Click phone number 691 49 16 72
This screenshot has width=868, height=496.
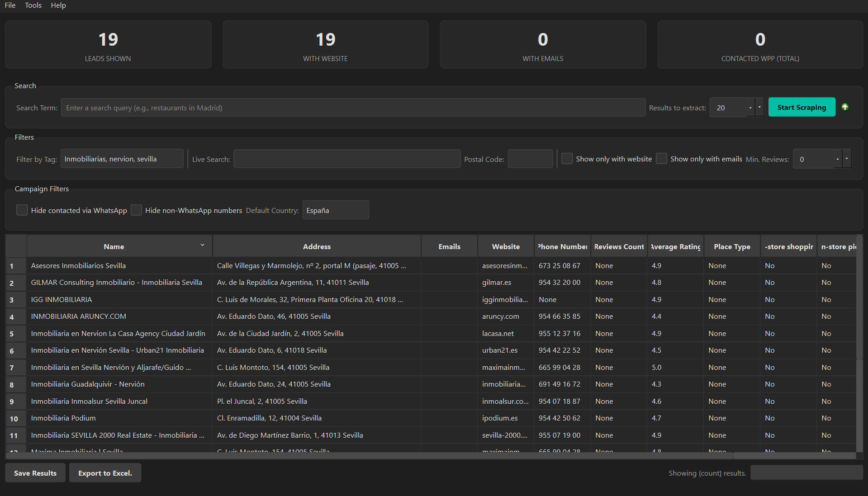(x=562, y=384)
